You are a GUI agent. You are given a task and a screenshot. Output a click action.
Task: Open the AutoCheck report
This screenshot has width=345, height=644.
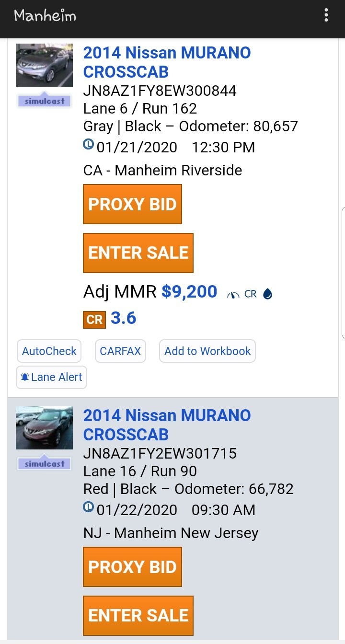49,351
